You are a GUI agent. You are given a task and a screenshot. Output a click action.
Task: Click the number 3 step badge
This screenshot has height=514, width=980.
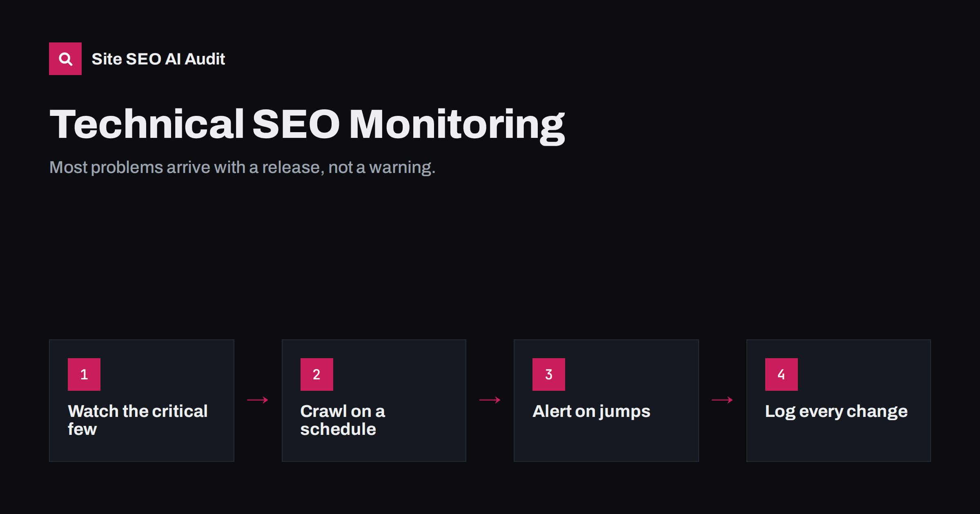click(x=549, y=374)
